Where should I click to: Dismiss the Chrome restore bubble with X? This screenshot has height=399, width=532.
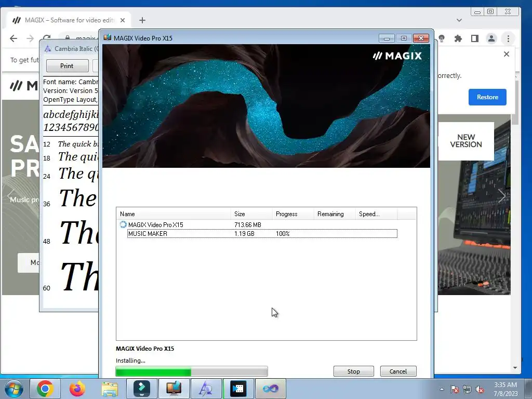pyautogui.click(x=507, y=54)
